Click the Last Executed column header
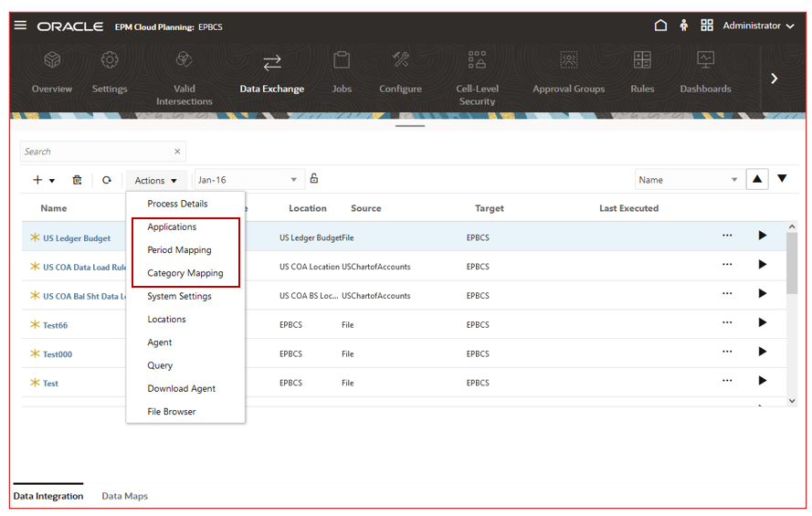This screenshot has width=812, height=516. 628,208
